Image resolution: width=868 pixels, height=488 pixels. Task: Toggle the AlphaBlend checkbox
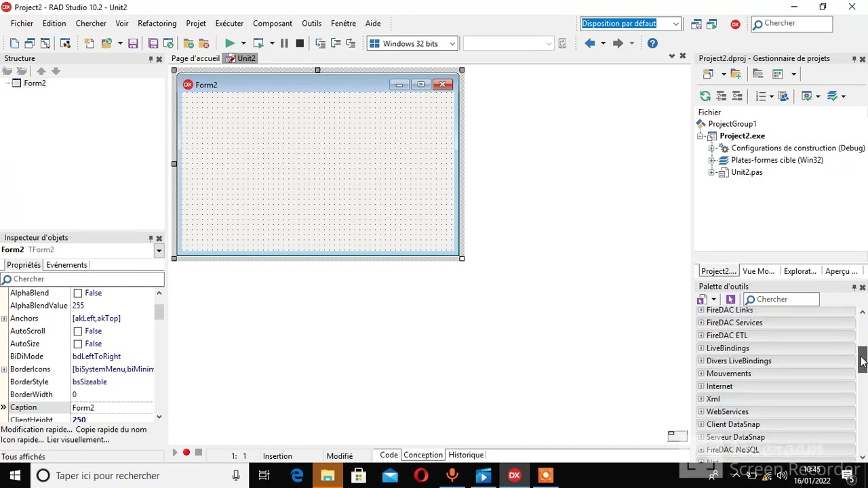click(77, 293)
